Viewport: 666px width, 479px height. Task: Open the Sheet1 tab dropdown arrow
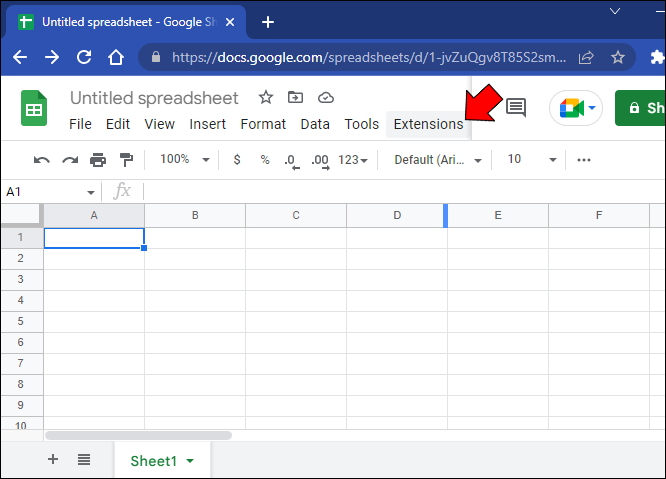tap(190, 461)
